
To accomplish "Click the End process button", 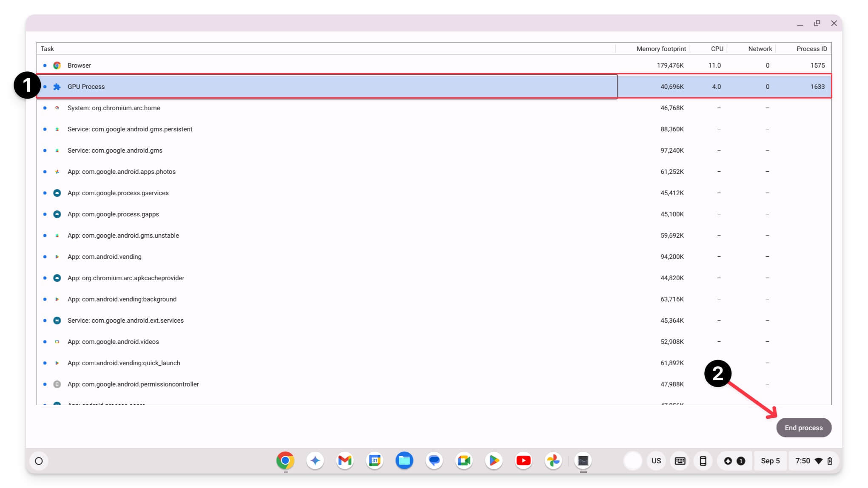I will (x=803, y=428).
